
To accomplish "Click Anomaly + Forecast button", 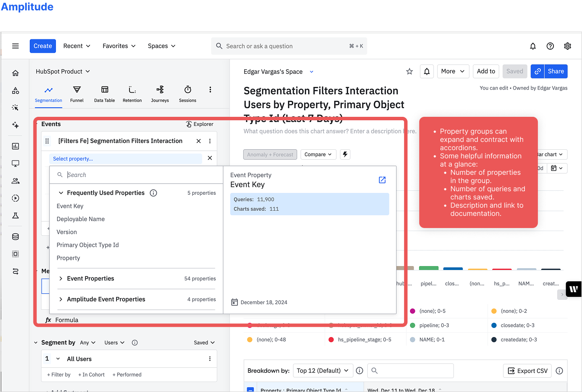I will pyautogui.click(x=271, y=154).
